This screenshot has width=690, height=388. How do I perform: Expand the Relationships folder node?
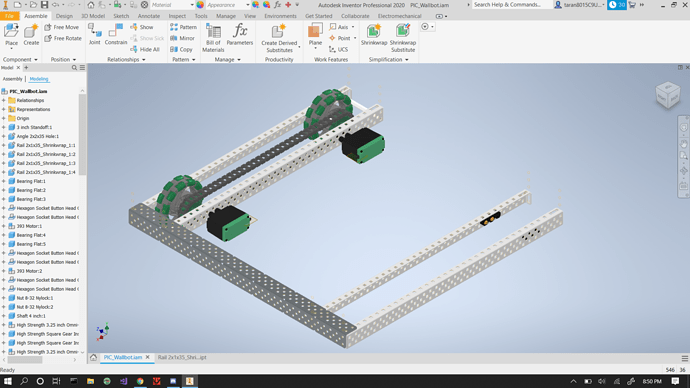click(4, 100)
